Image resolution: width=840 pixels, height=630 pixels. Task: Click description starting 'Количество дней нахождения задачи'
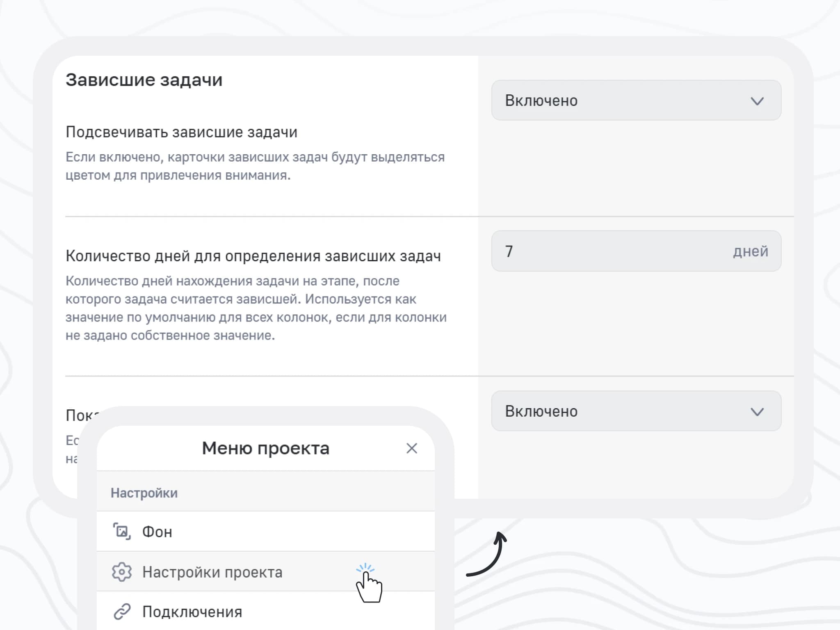coord(256,308)
